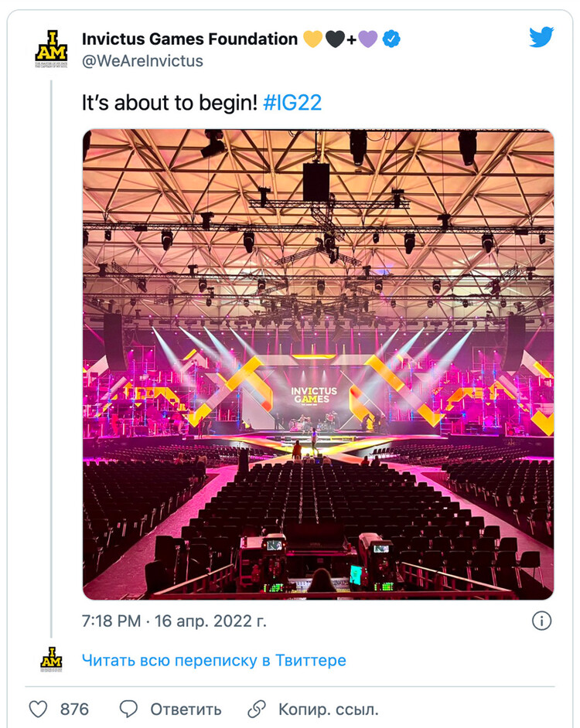This screenshot has height=728, width=580.
Task: Open the Invictus Games Foundation display name
Action: [189, 39]
